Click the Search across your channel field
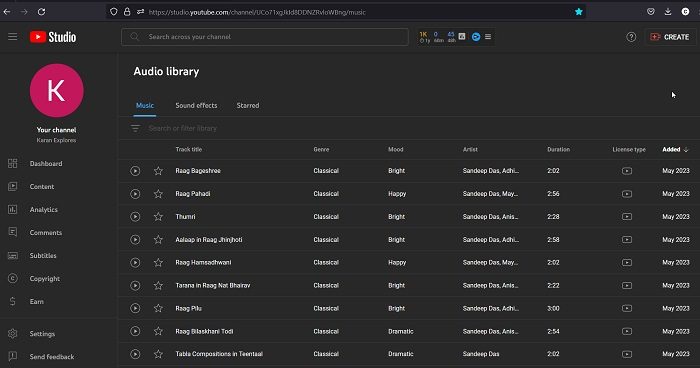700x368 pixels. [x=265, y=37]
